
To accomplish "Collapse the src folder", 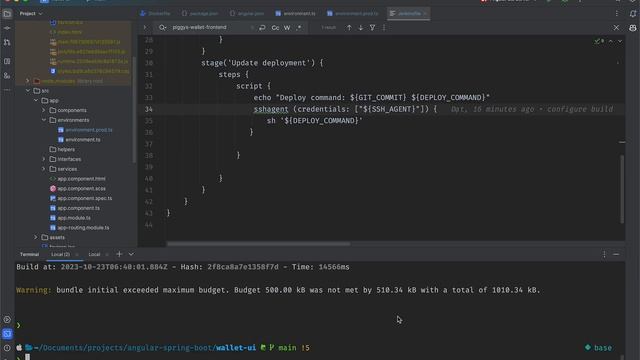I will coord(28,91).
